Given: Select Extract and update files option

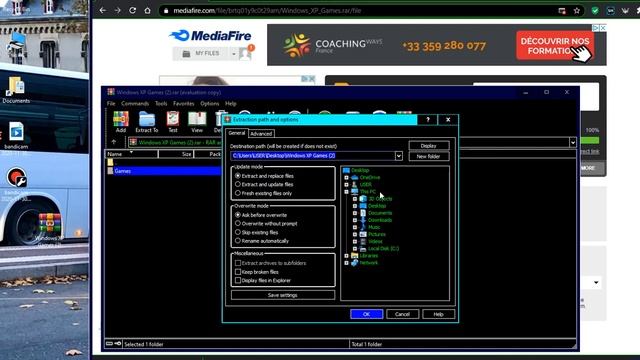Looking at the screenshot, I should (238, 184).
